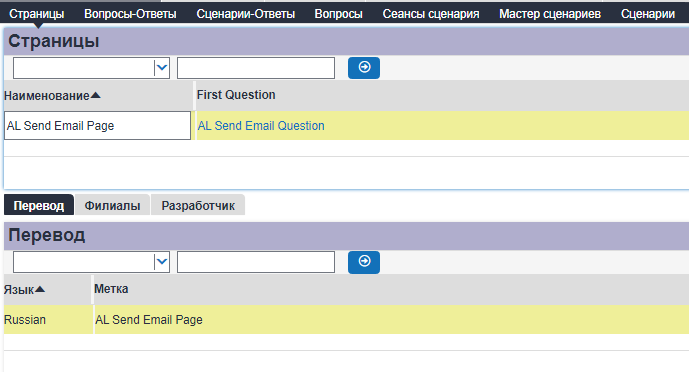The height and width of the screenshot is (372, 689).
Task: Open the Страницы screen tab
Action: pyautogui.click(x=37, y=14)
